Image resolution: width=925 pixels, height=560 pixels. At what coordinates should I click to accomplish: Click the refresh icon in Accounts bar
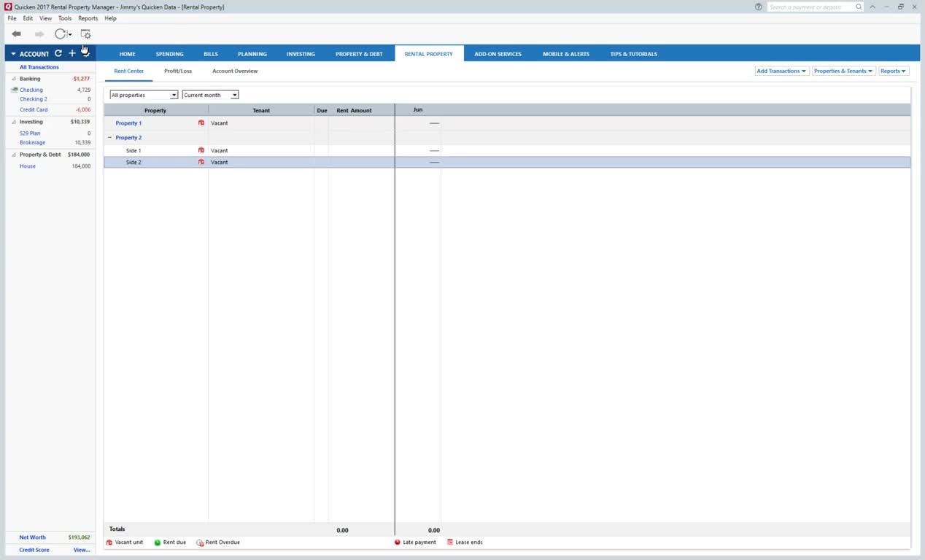58,53
